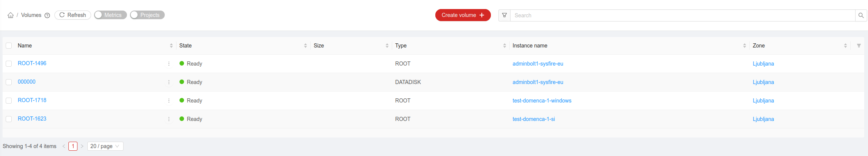The width and height of the screenshot is (868, 156).
Task: Open the actions menu for ROOT-1496
Action: point(169,64)
